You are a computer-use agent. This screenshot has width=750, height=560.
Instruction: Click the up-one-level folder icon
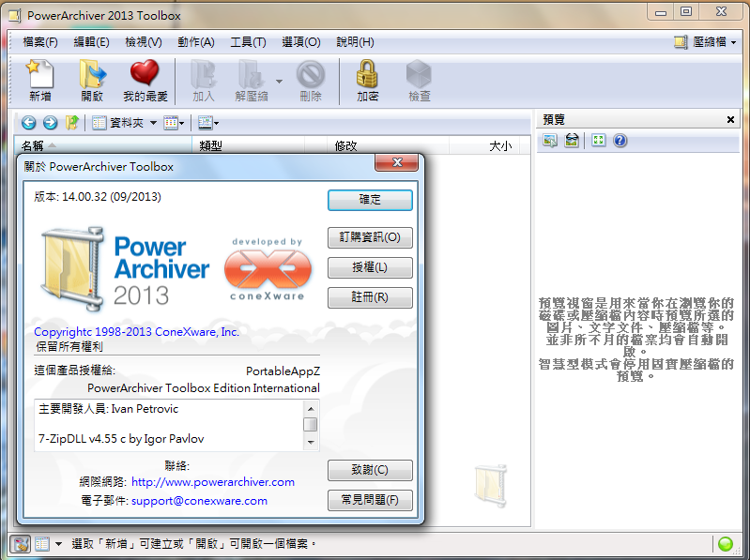click(x=71, y=123)
